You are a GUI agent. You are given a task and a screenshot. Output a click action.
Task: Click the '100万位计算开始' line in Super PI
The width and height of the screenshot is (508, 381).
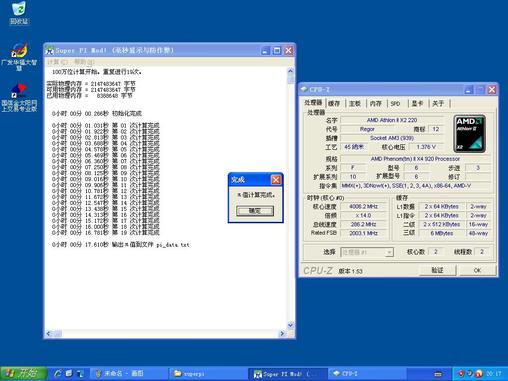coord(97,72)
